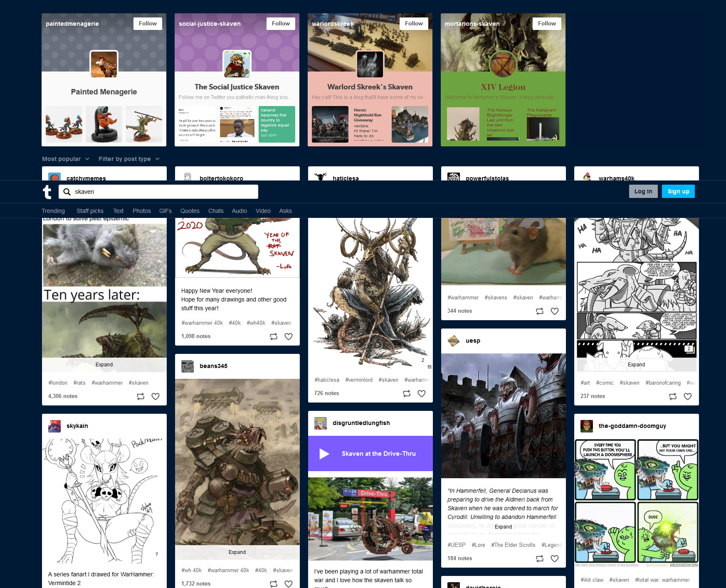Reblog the 1,732 notes post
726x588 pixels.
[274, 584]
